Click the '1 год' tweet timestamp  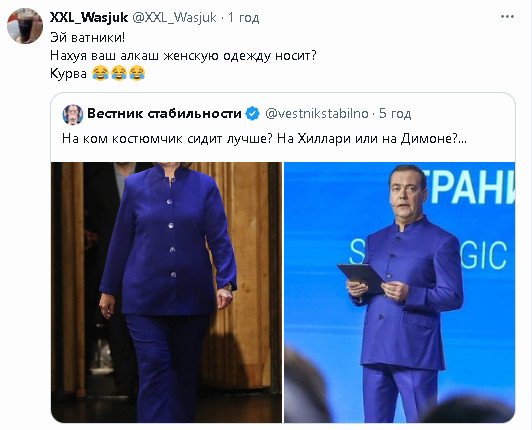(x=244, y=17)
